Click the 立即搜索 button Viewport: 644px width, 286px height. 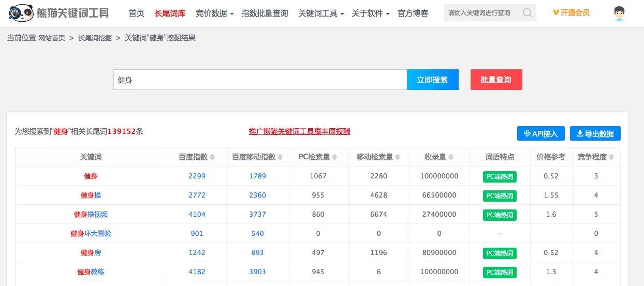(433, 80)
